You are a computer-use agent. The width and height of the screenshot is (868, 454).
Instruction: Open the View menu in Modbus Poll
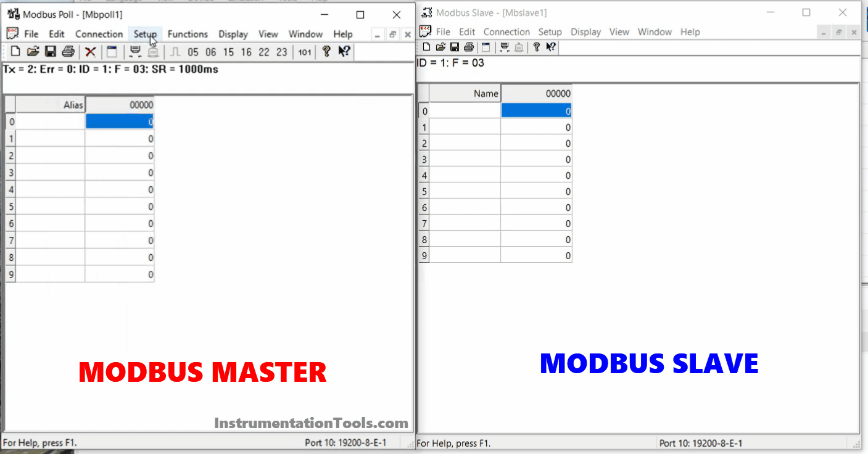point(268,34)
